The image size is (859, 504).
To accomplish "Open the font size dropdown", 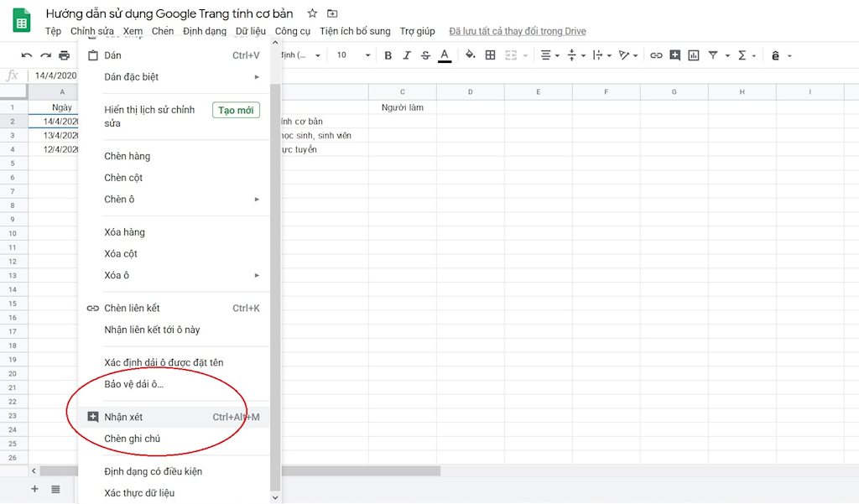I will click(350, 55).
